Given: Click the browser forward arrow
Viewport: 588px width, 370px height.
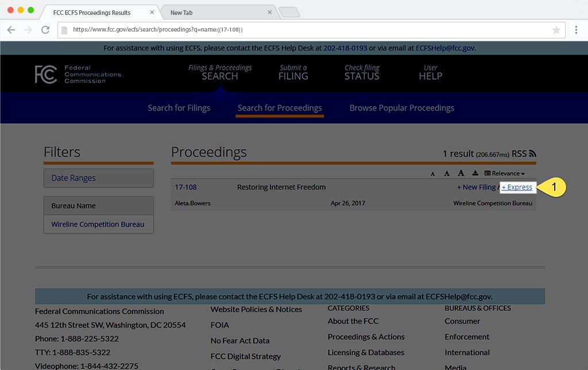Looking at the screenshot, I should point(28,30).
